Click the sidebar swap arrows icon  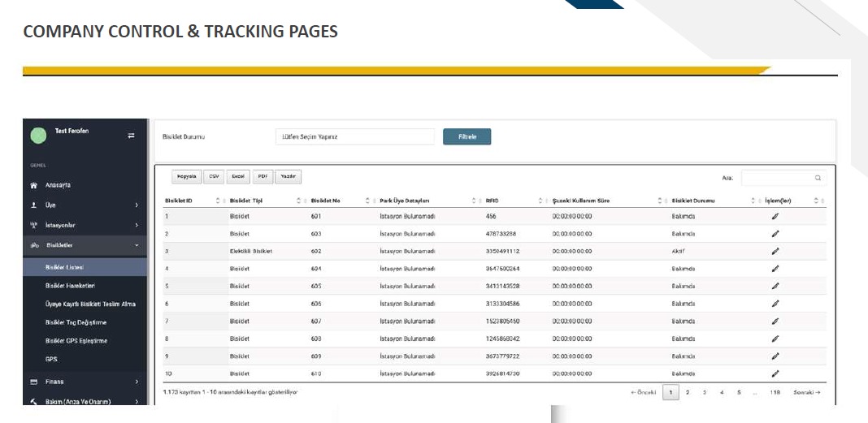coord(131,136)
